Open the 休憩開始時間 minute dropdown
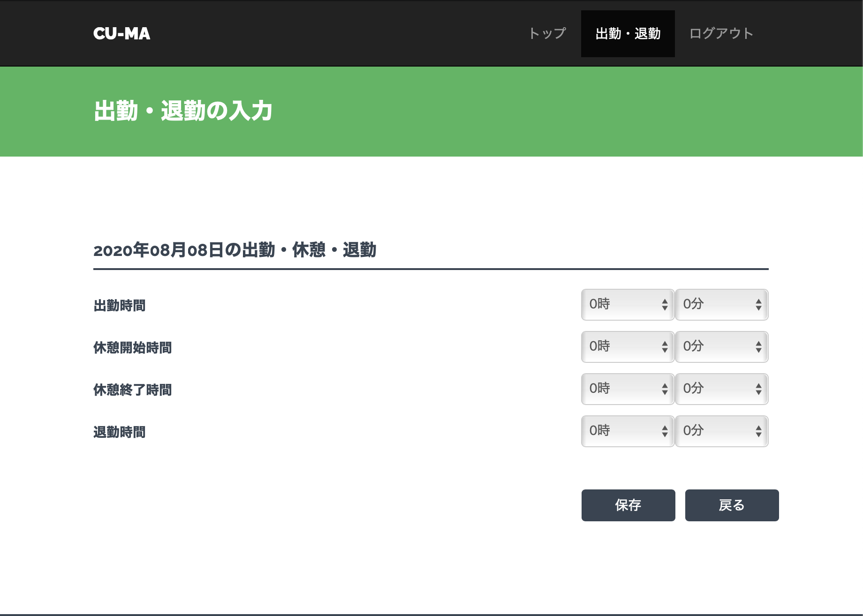 point(721,347)
